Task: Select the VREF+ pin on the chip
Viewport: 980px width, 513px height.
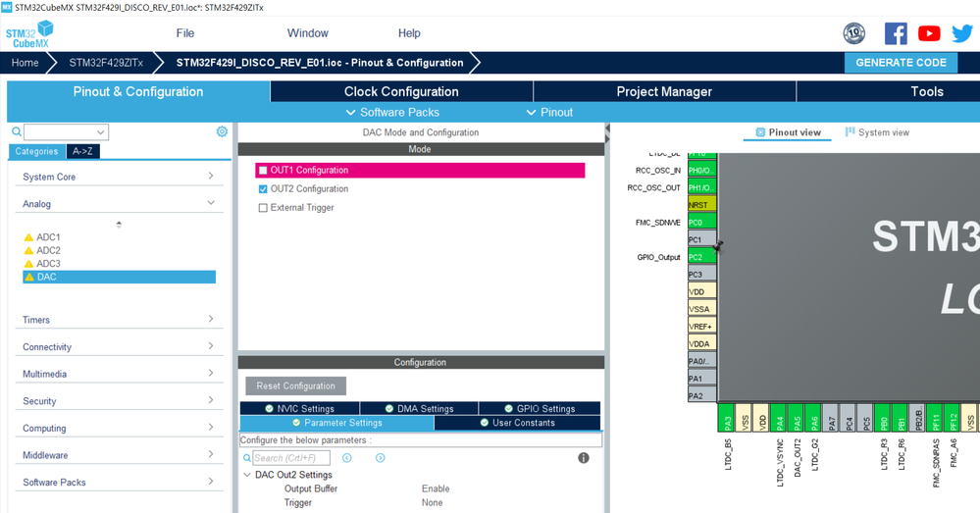Action: [x=701, y=327]
